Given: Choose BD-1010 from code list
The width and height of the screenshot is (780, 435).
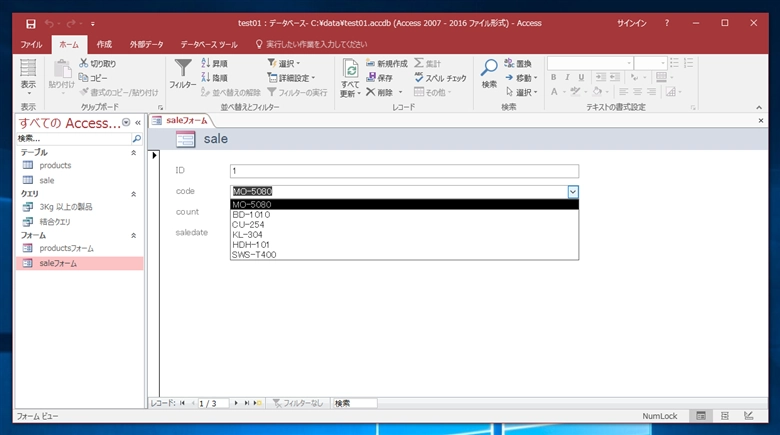Looking at the screenshot, I should pyautogui.click(x=404, y=215).
